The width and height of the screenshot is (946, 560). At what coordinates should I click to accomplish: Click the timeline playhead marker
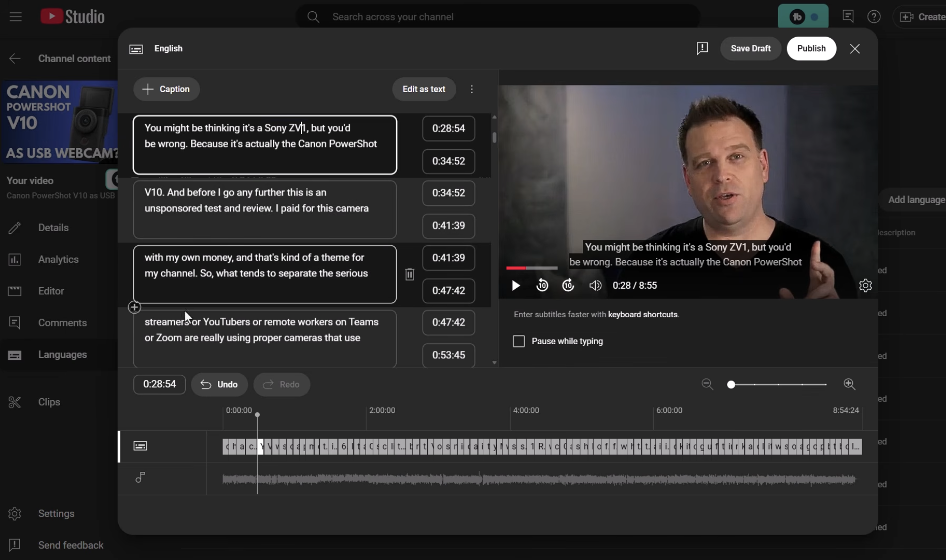(x=257, y=415)
